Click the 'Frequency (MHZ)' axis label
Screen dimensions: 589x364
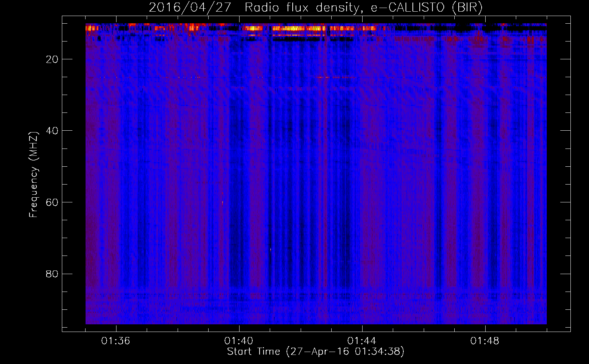tap(33, 175)
